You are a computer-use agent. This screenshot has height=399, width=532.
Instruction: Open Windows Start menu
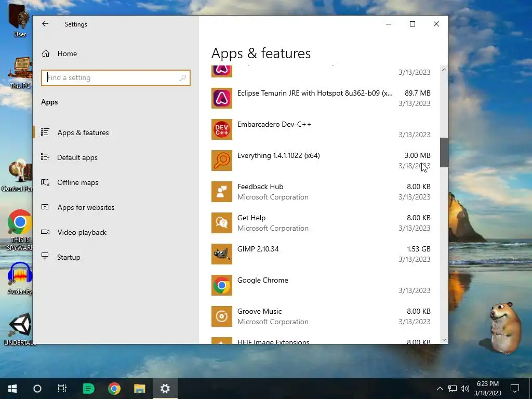pyautogui.click(x=12, y=389)
